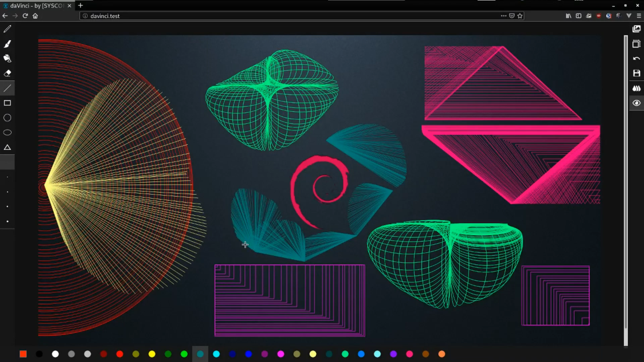
Task: Select the Paint Bucket fill tool
Action: (7, 59)
